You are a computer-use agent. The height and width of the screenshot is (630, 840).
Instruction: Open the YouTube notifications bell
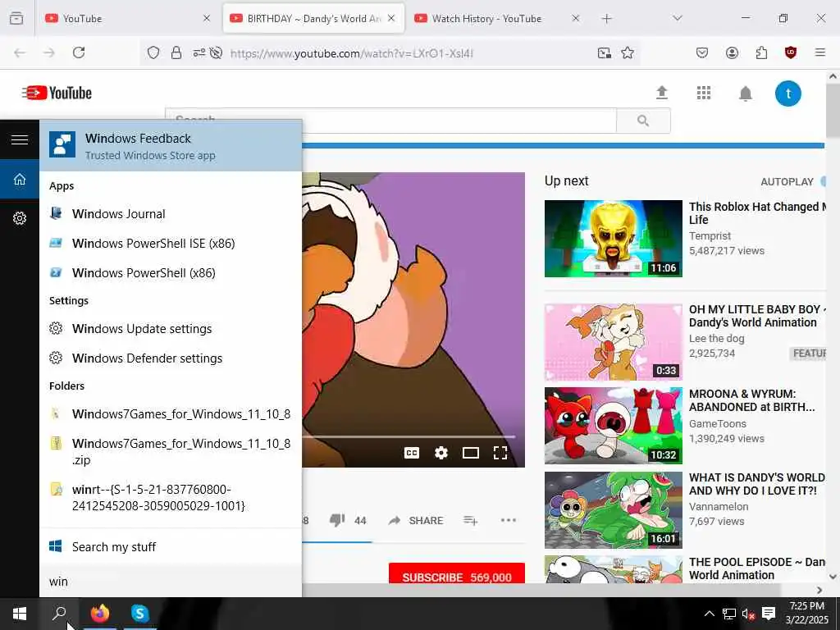click(745, 94)
